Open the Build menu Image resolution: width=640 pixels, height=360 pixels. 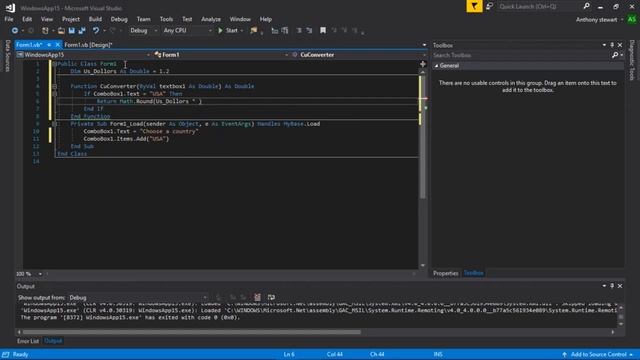95,19
